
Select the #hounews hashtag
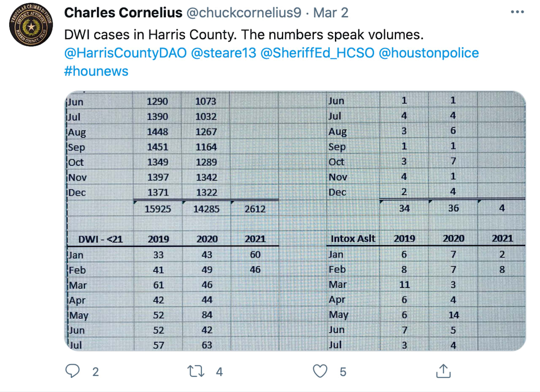click(x=96, y=71)
